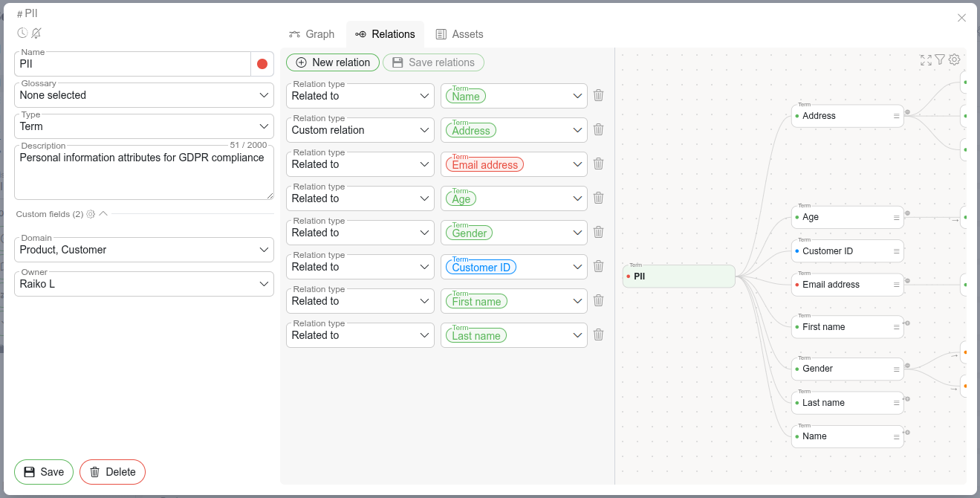Delete the Email address relation row
980x498 pixels.
(x=598, y=164)
